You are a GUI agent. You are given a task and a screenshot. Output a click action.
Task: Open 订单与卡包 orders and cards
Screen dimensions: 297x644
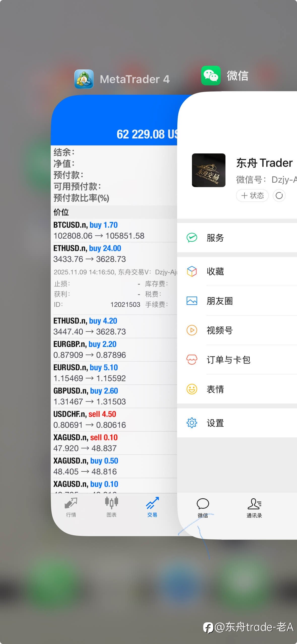(x=237, y=360)
